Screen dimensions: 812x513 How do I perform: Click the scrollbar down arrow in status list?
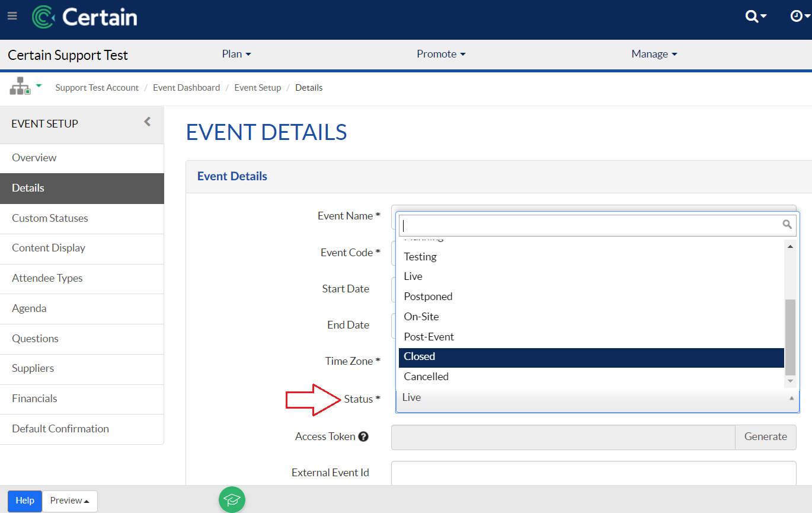click(790, 381)
